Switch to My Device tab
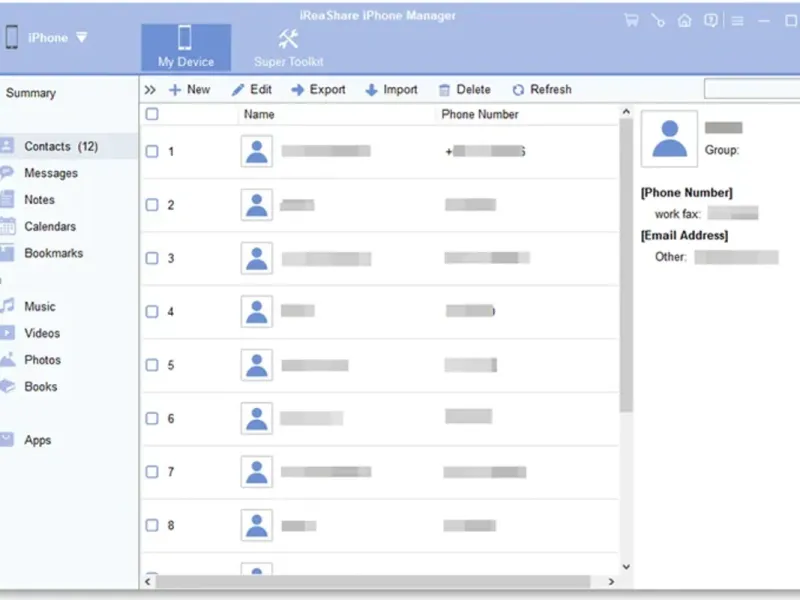 [x=186, y=47]
